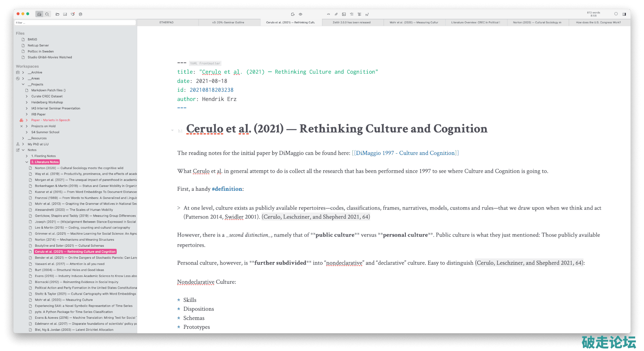Click the Filter input field

click(75, 23)
